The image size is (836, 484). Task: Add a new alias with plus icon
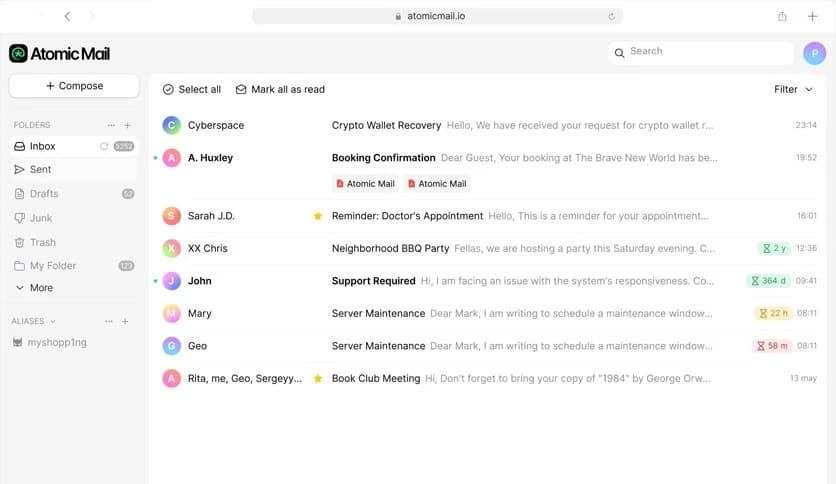pos(125,321)
